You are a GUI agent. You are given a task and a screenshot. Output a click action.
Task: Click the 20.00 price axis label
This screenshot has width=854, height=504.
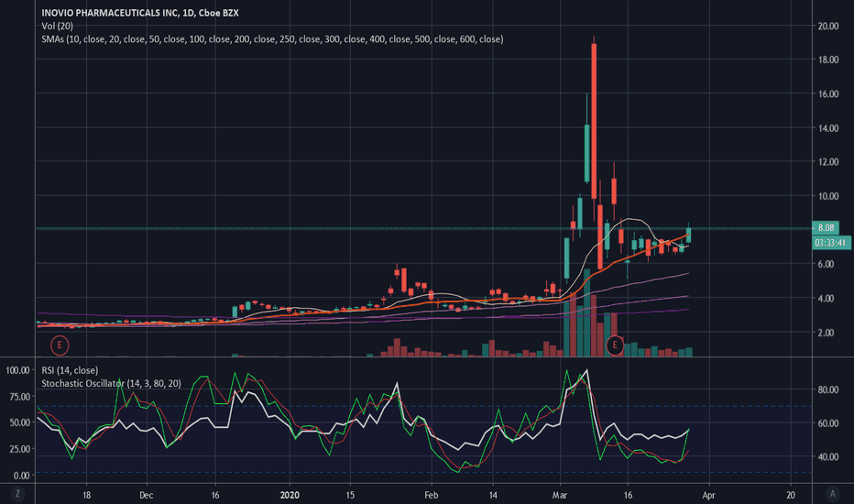tap(827, 26)
